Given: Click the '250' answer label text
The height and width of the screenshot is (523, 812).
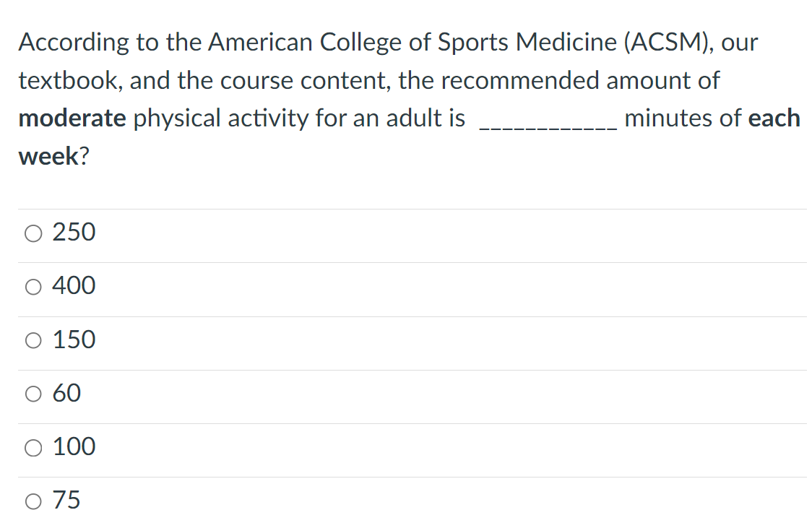Looking at the screenshot, I should [74, 232].
